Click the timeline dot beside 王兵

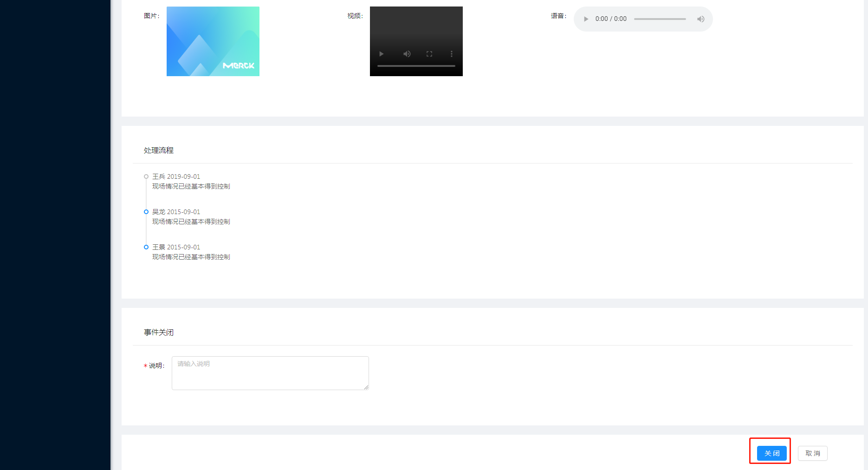(146, 176)
